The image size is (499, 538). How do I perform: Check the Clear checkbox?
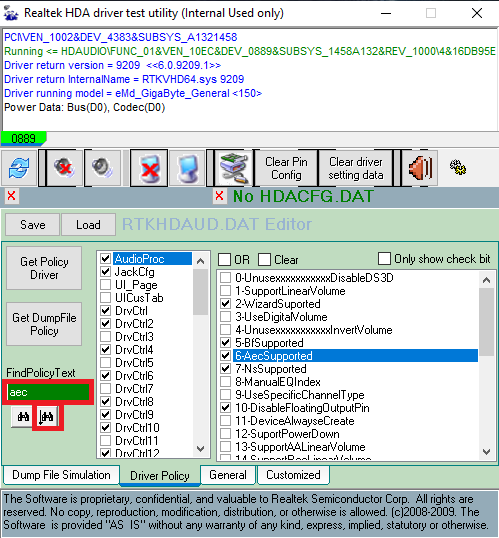pos(264,259)
